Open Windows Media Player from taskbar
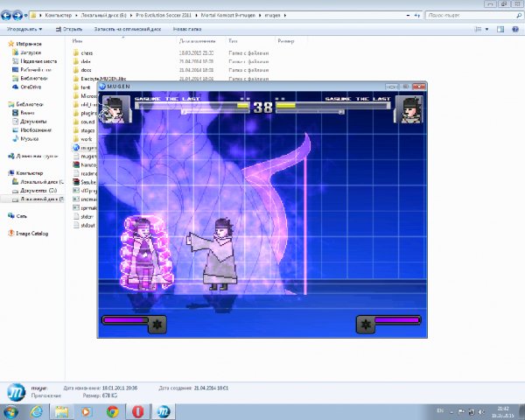The height and width of the screenshot is (420, 525). [x=86, y=411]
